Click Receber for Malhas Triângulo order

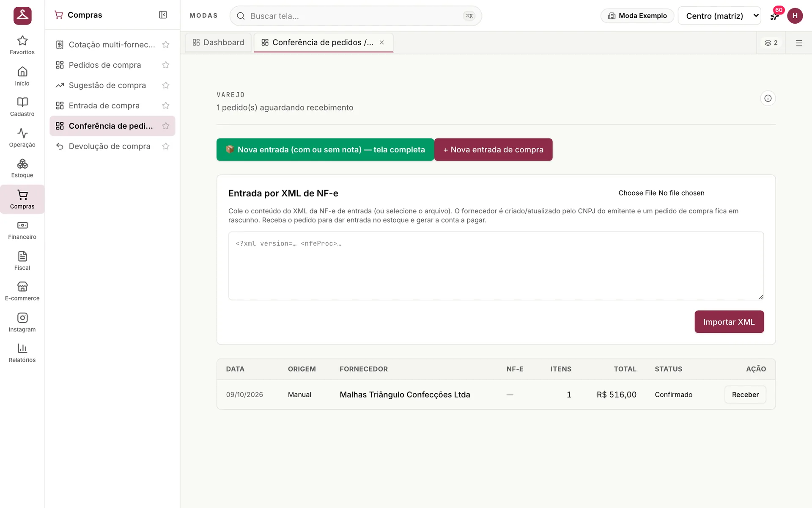(x=745, y=395)
